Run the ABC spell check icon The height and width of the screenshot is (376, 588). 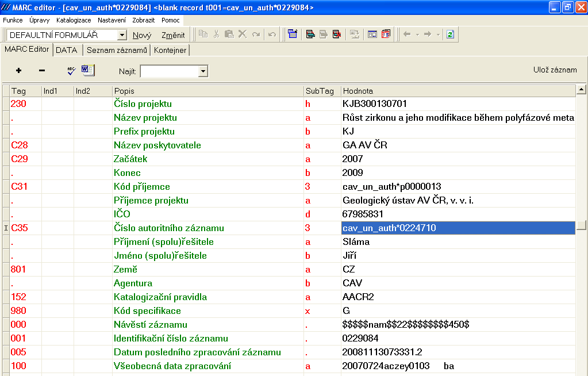pyautogui.click(x=71, y=70)
